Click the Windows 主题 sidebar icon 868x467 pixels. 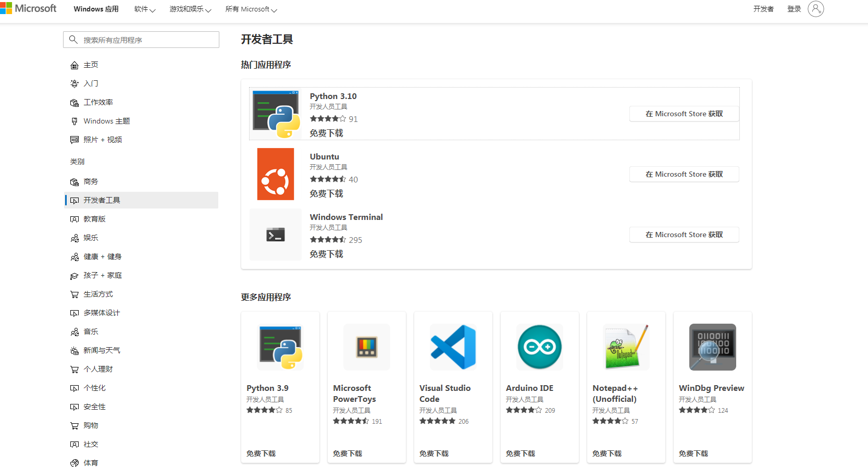[75, 121]
